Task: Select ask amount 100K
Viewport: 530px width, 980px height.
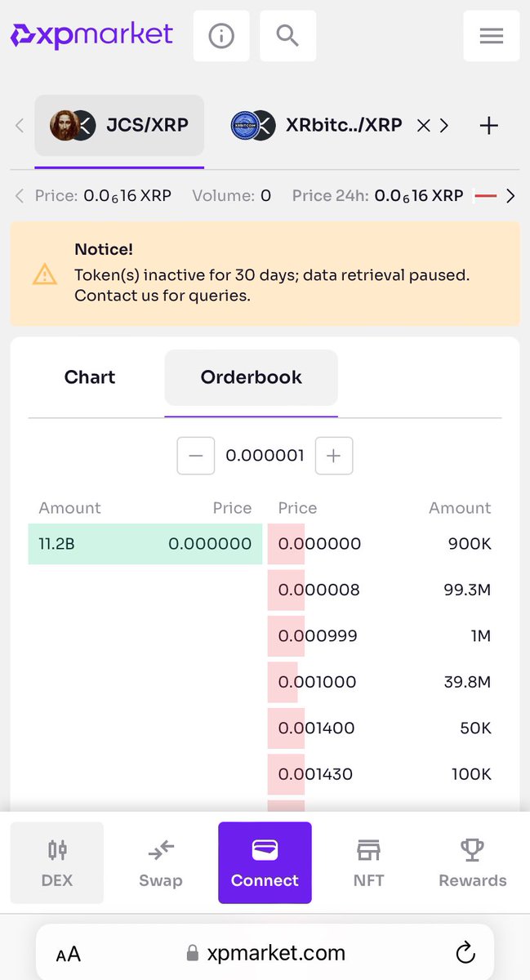Action: [471, 773]
